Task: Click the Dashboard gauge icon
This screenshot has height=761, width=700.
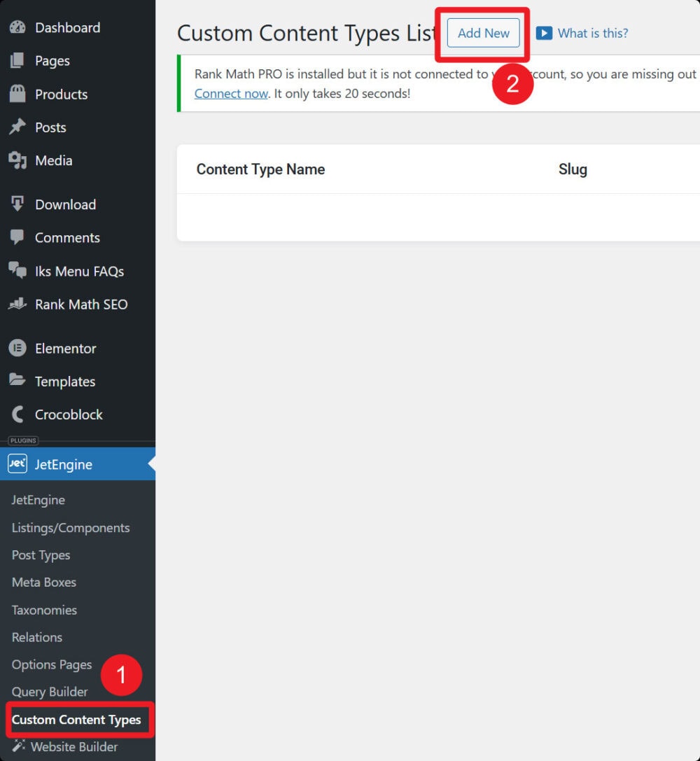Action: click(17, 27)
